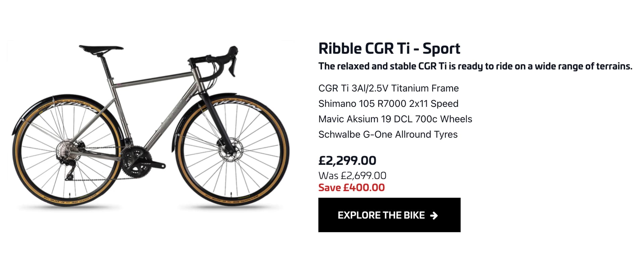Image resolution: width=644 pixels, height=253 pixels.
Task: Click the Was £2,699.00 original price
Action: (352, 176)
